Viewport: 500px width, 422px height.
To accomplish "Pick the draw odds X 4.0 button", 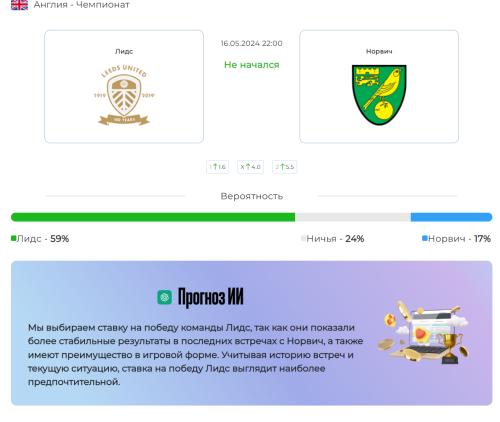I will coord(250,167).
